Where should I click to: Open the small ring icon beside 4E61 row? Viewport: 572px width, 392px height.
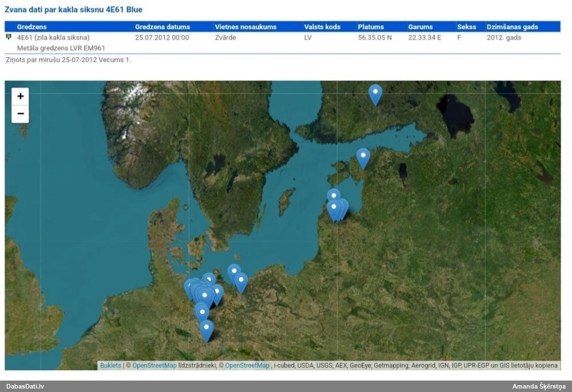[9, 37]
